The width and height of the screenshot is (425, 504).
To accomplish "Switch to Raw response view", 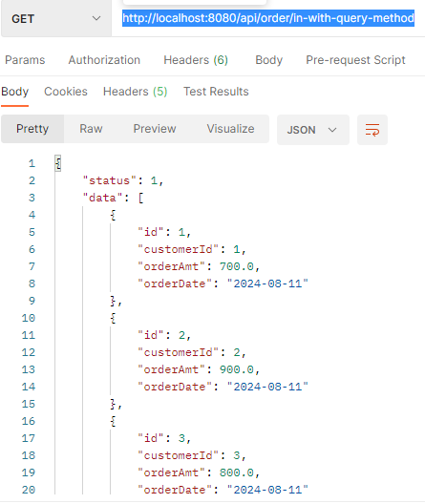I will pyautogui.click(x=91, y=129).
